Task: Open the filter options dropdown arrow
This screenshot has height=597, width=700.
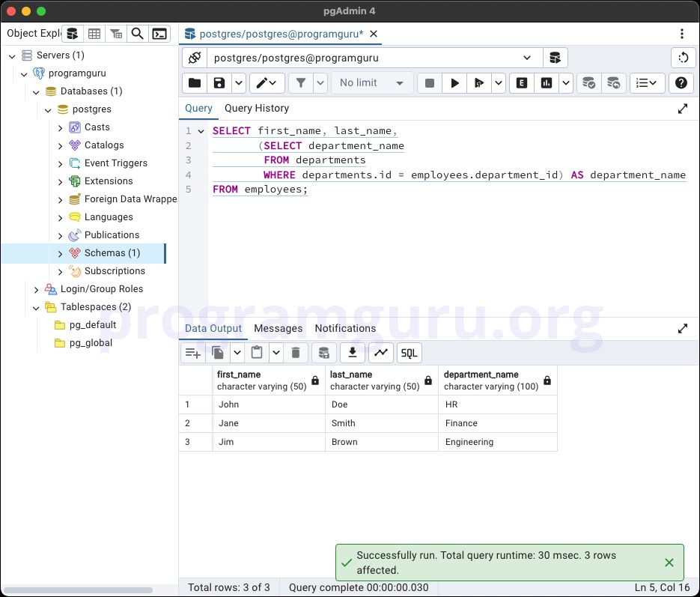Action: (320, 82)
